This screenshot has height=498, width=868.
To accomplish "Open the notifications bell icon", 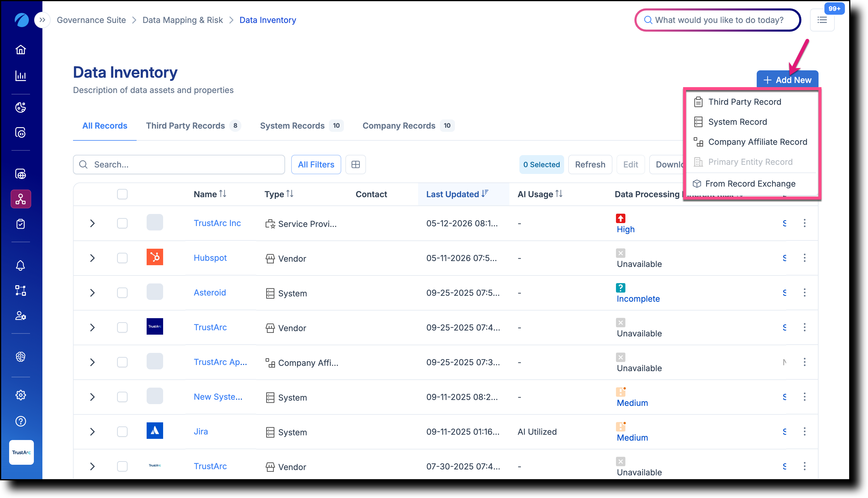I will tap(21, 266).
